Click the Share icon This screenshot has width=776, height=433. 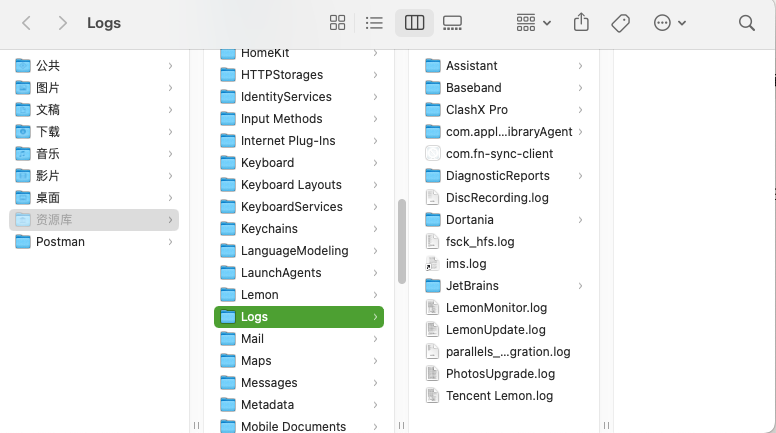[581, 23]
